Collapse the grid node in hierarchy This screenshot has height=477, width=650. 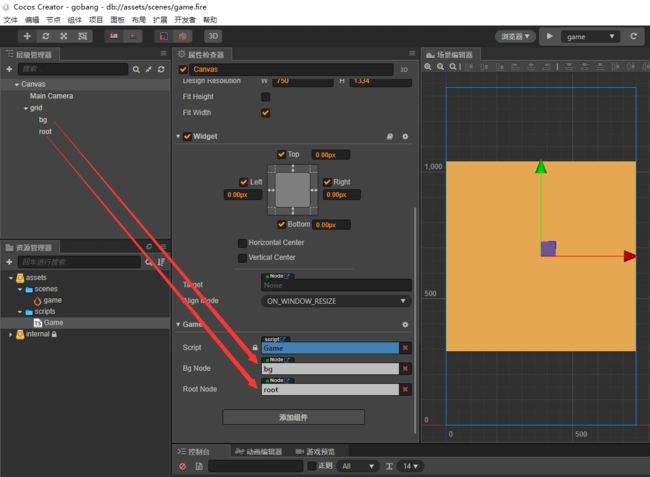26,108
